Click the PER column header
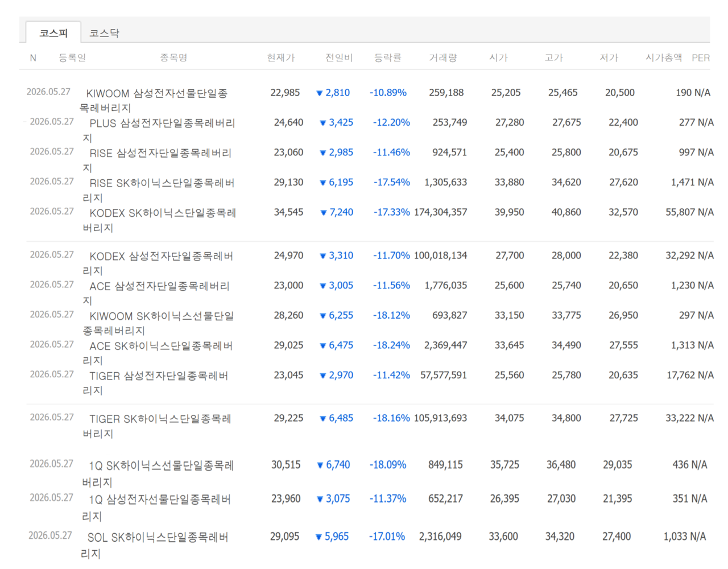This screenshot has height=569, width=728. pos(701,57)
